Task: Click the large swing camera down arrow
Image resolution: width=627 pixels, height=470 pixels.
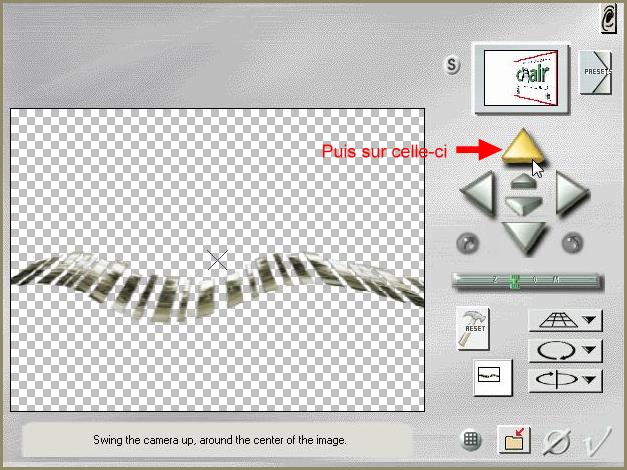Action: 524,238
